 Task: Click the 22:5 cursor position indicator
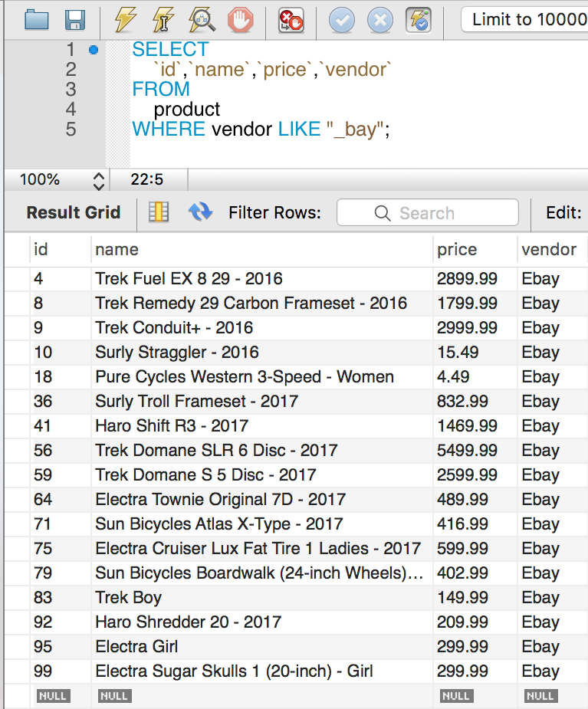point(147,179)
